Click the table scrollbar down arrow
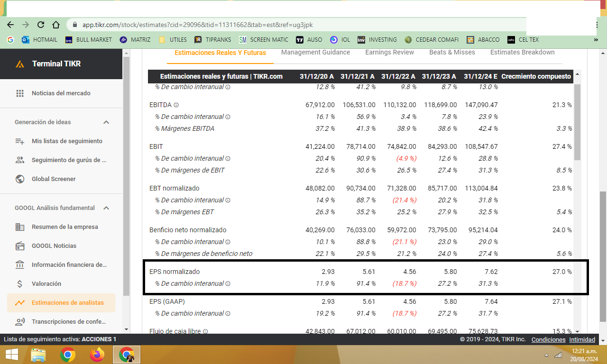 click(x=577, y=331)
